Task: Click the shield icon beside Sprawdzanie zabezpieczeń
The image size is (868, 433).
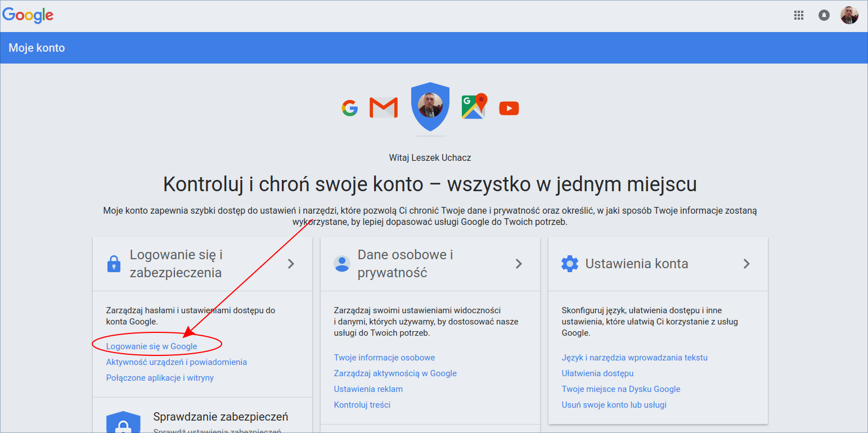Action: tap(123, 422)
